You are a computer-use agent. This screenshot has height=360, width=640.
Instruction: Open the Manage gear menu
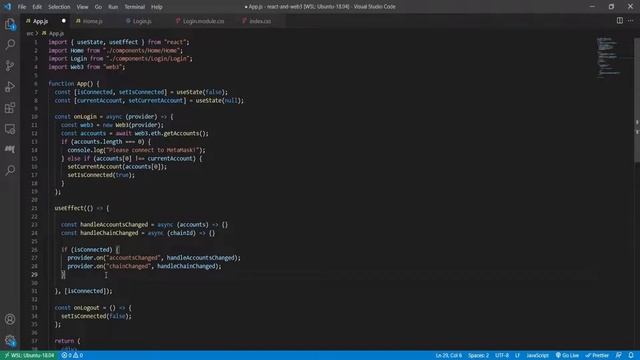click(10, 340)
